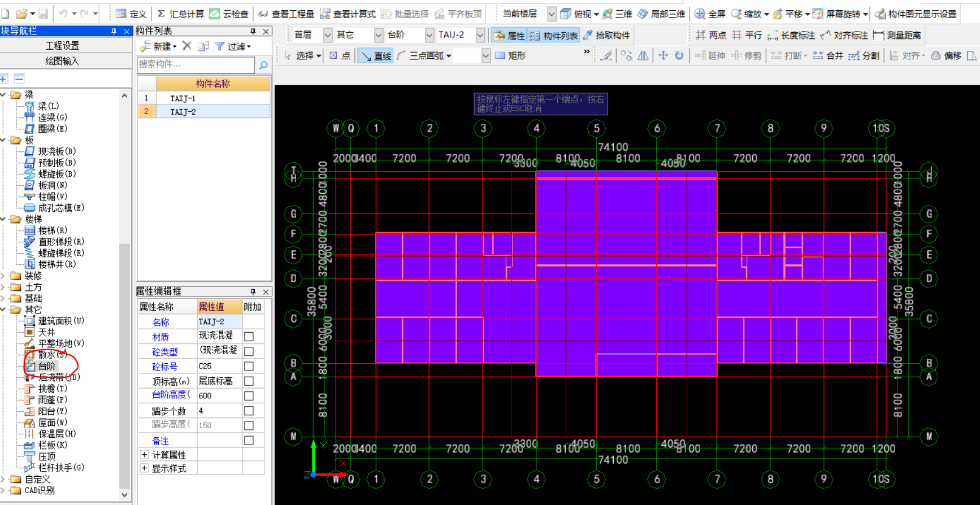Click the new file icon
This screenshot has width=980, height=505.
click(5, 13)
